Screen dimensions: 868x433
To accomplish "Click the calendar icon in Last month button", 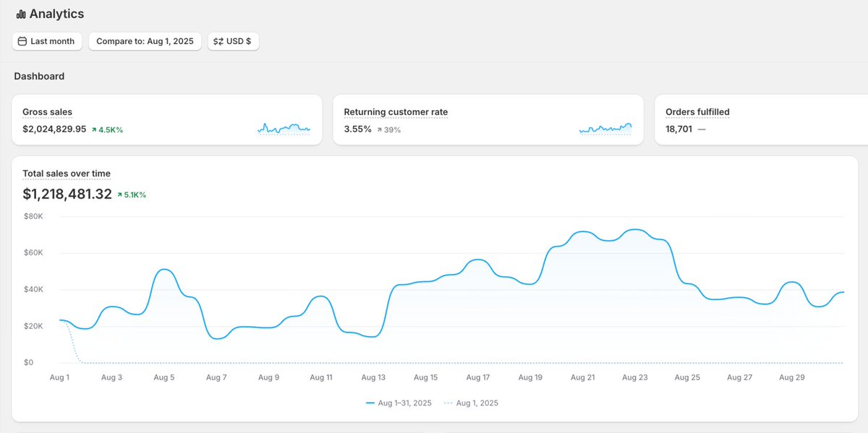I will tap(22, 41).
